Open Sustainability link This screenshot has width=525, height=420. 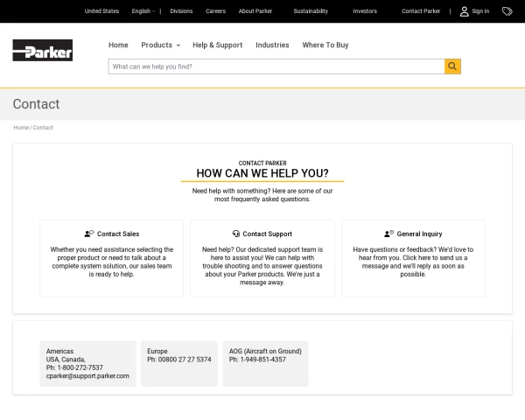point(311,11)
